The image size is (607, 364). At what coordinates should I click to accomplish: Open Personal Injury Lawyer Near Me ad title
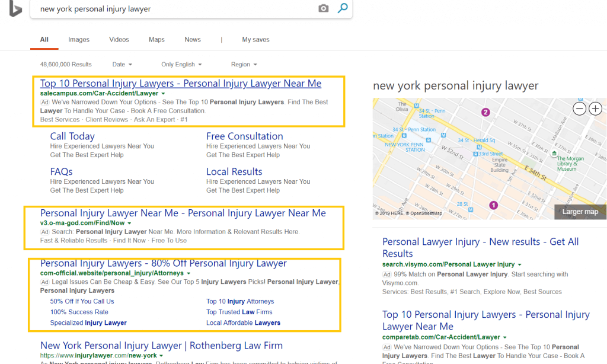pyautogui.click(x=183, y=213)
